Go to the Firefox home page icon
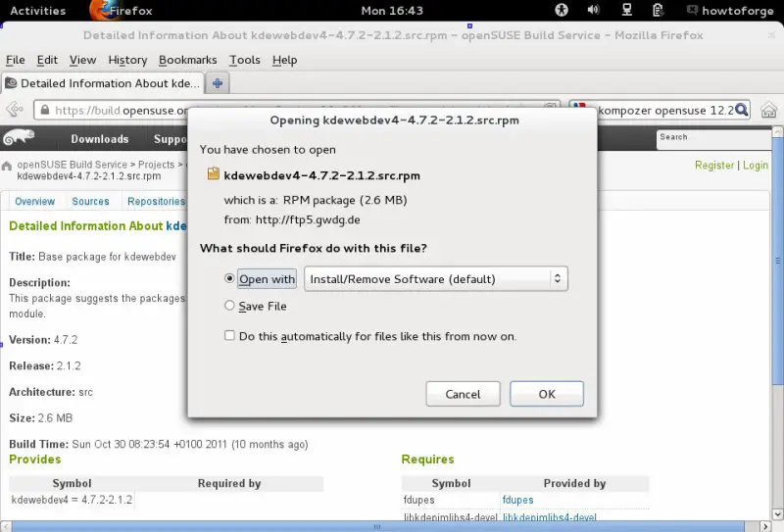 click(x=768, y=110)
